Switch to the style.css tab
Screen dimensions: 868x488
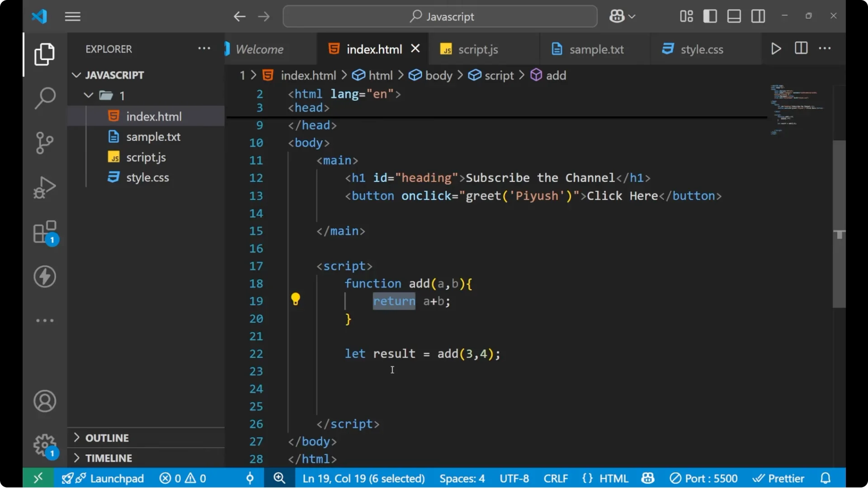click(x=702, y=49)
